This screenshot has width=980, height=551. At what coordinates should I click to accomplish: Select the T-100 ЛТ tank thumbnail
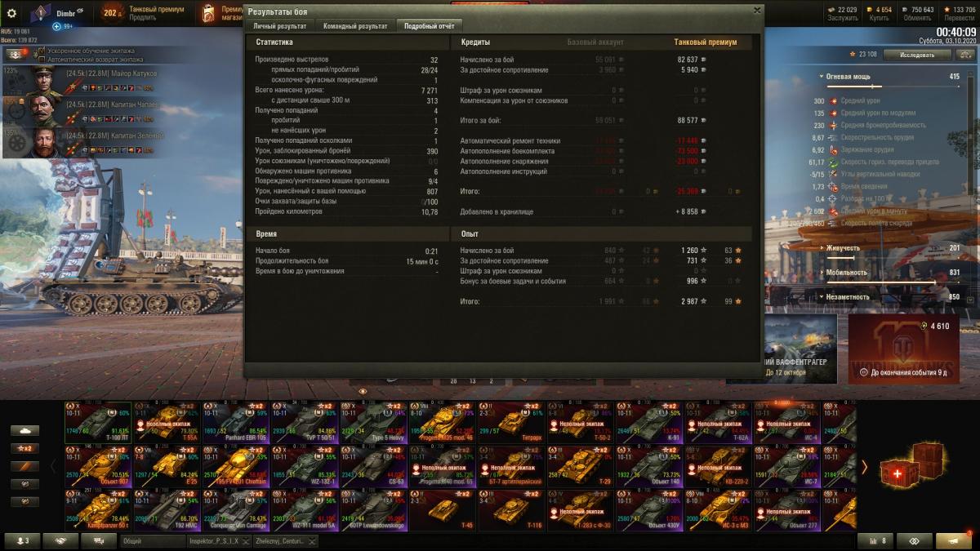click(x=98, y=420)
